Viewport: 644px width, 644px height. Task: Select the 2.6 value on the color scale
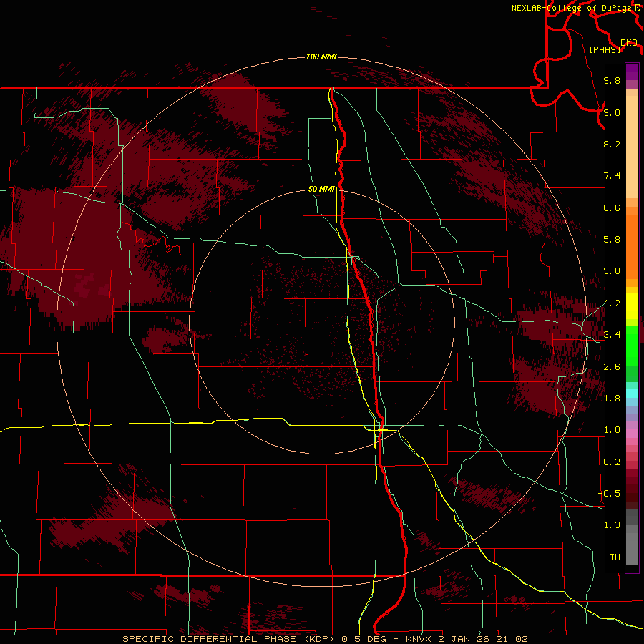pyautogui.click(x=612, y=367)
